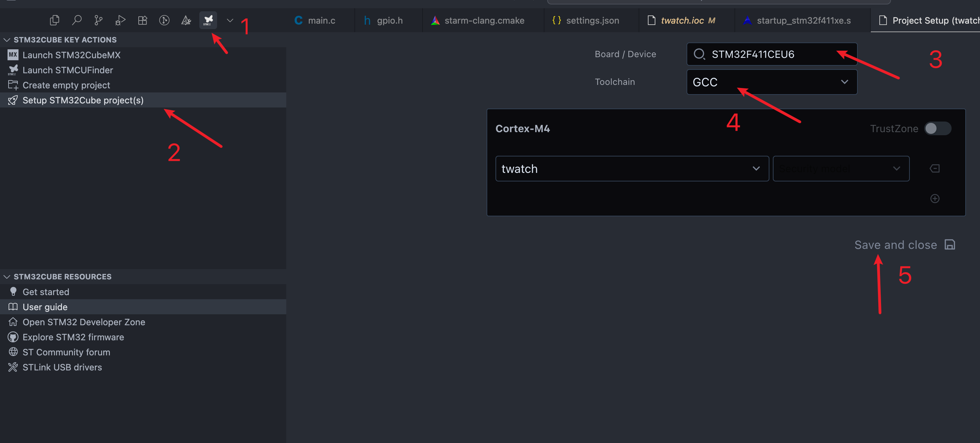Image resolution: width=980 pixels, height=443 pixels.
Task: Open the Explorer files icon
Action: 54,20
